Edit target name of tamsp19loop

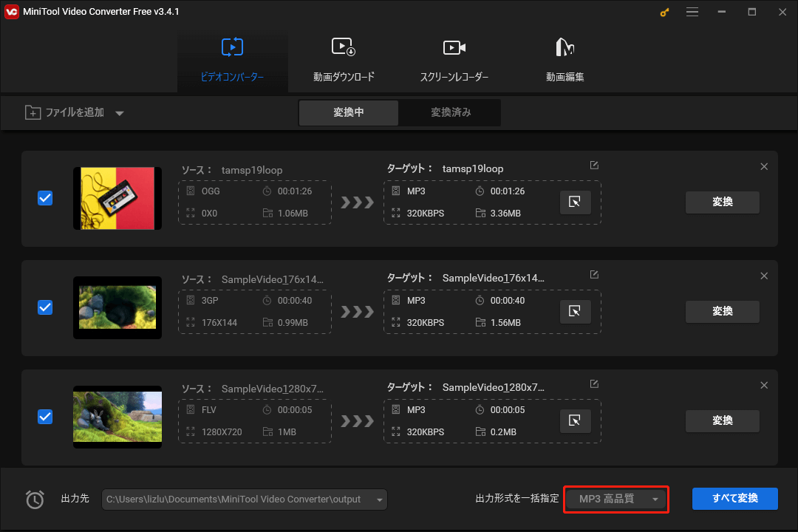594,166
